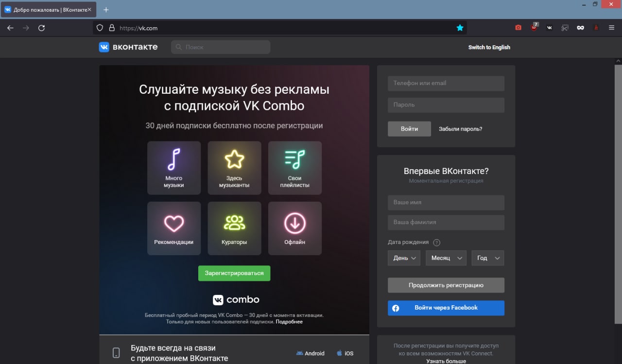Click the 'Офлайн' download tile
Image resolution: width=622 pixels, height=364 pixels.
(295, 228)
